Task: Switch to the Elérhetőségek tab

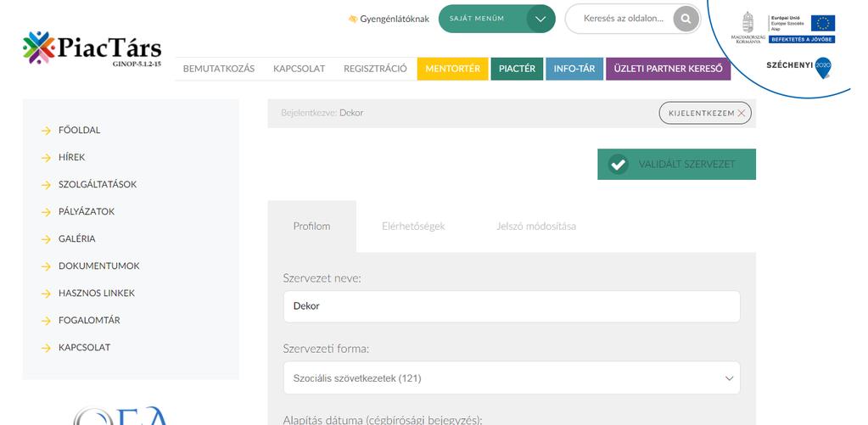Action: pyautogui.click(x=413, y=226)
